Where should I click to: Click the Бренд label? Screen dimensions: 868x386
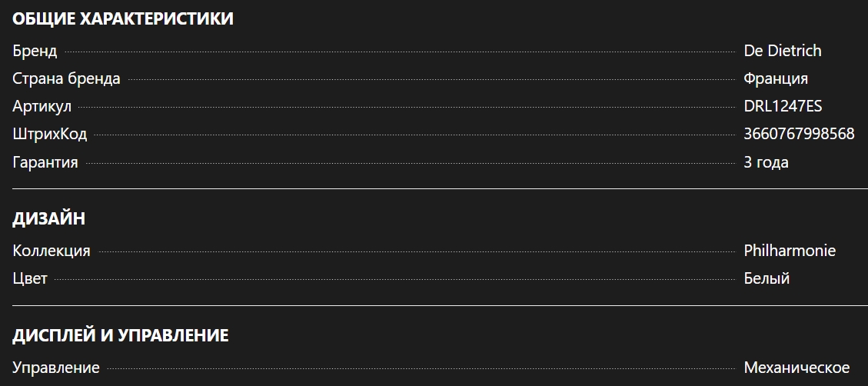pyautogui.click(x=35, y=51)
